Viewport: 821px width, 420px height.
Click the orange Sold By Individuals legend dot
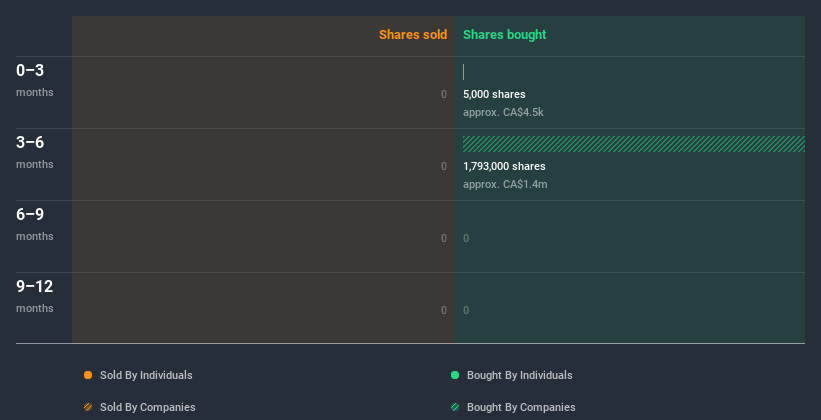click(x=88, y=375)
